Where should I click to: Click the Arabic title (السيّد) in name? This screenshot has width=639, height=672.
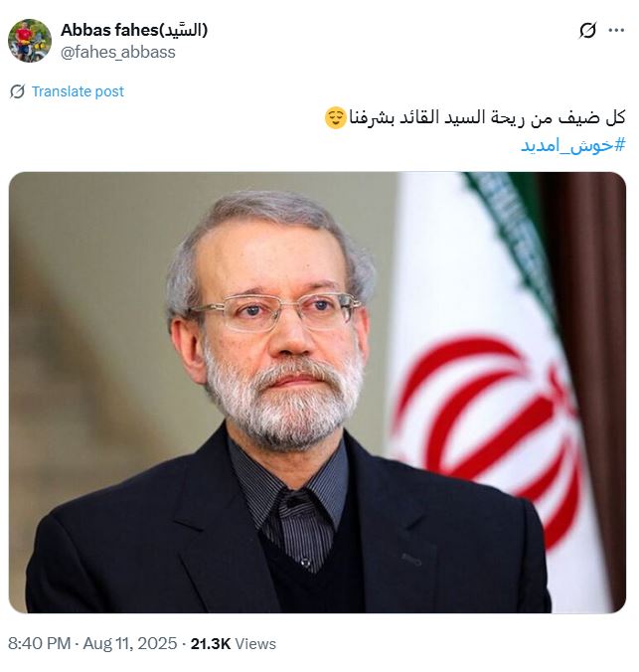tap(183, 30)
